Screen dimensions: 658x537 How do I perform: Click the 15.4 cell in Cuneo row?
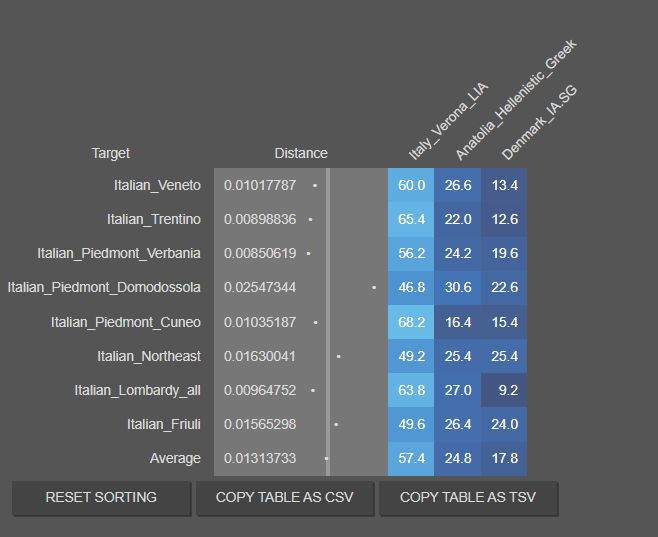pos(504,322)
